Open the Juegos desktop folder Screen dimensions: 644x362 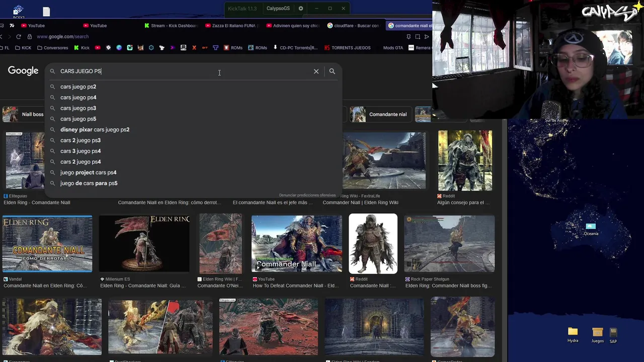597,335
